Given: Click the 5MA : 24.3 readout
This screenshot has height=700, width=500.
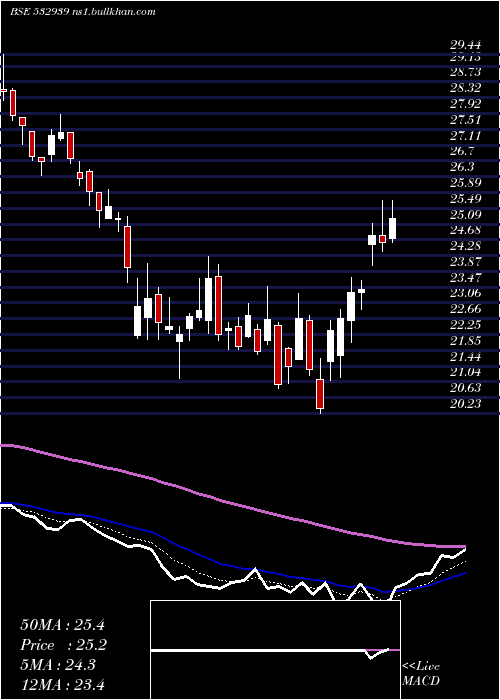Looking at the screenshot, I should pyautogui.click(x=58, y=665).
